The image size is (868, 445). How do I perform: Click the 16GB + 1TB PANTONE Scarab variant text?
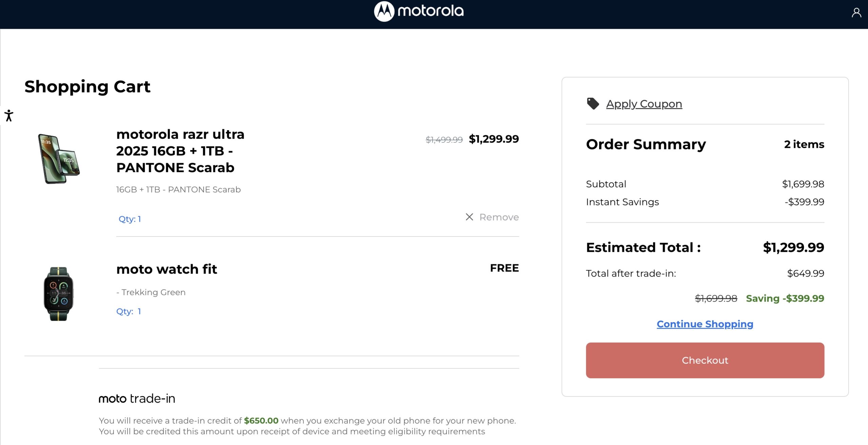pyautogui.click(x=178, y=189)
